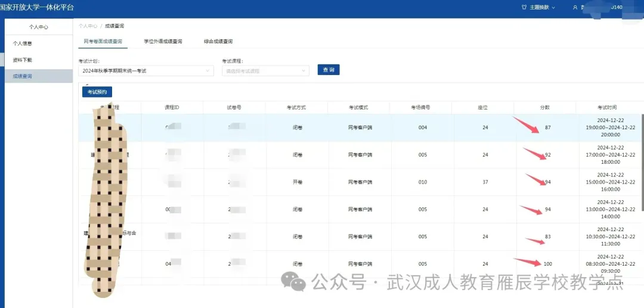Switch to the 学位外语成绩查询 tab
Screen dimensions: 644x308
click(163, 42)
